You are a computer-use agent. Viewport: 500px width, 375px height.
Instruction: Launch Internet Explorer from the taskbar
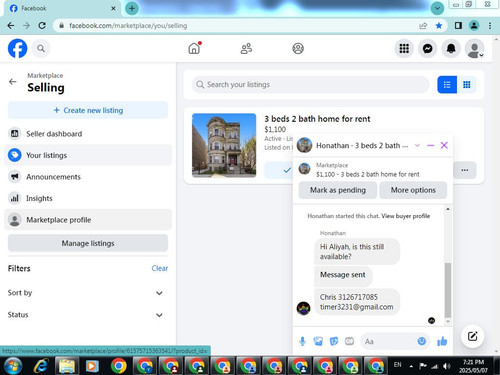[41, 366]
